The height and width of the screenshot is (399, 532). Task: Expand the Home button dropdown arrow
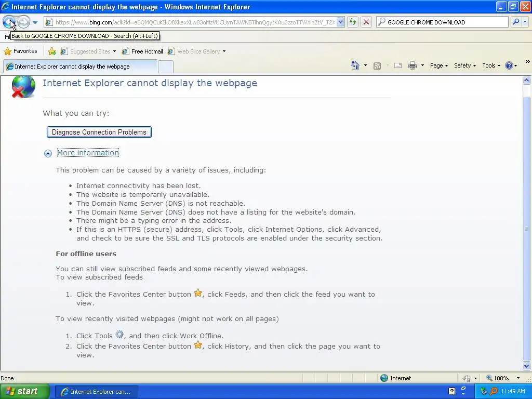coord(365,65)
